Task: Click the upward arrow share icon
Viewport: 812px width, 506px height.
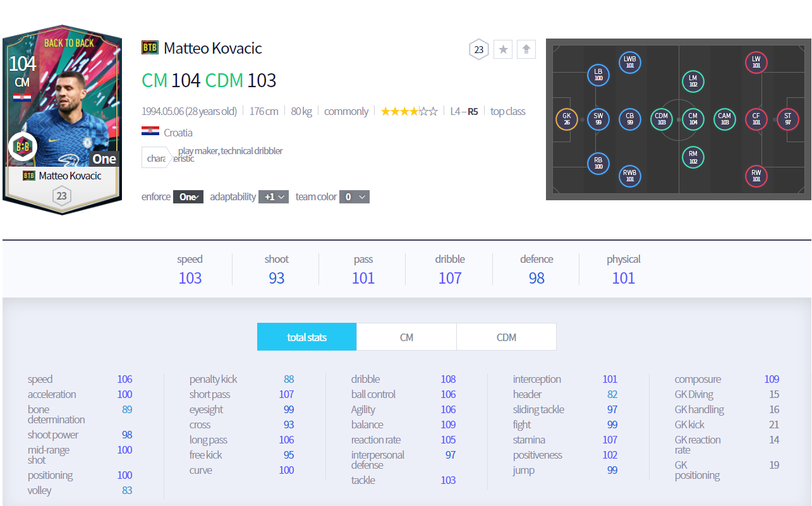Action: click(526, 49)
